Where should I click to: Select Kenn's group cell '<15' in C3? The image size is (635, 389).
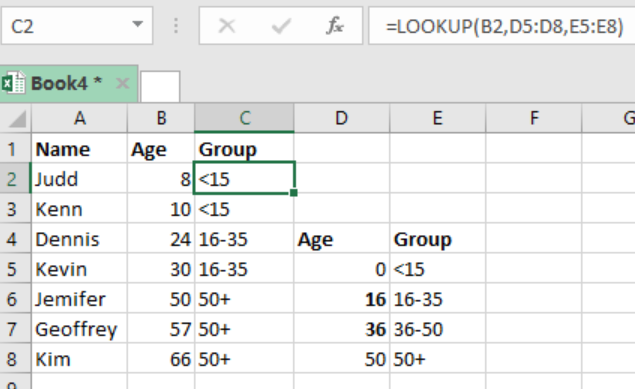244,209
